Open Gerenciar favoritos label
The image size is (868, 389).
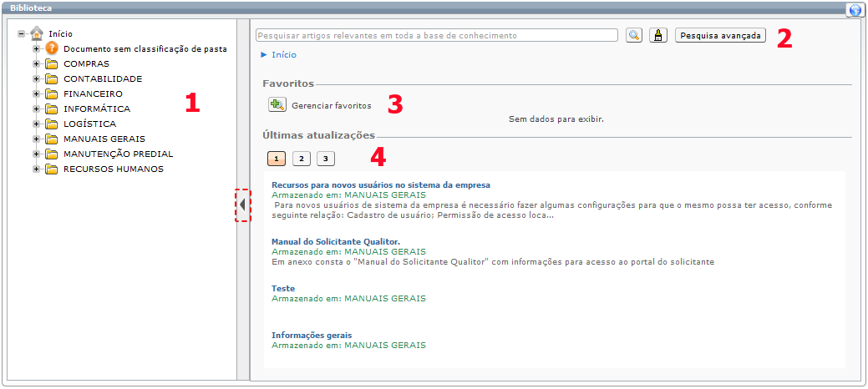332,105
